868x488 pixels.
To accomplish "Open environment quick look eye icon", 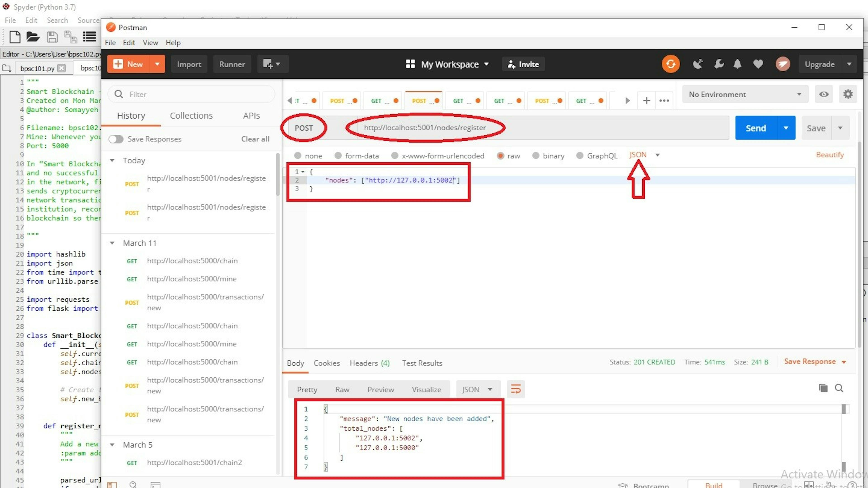I will tap(824, 94).
